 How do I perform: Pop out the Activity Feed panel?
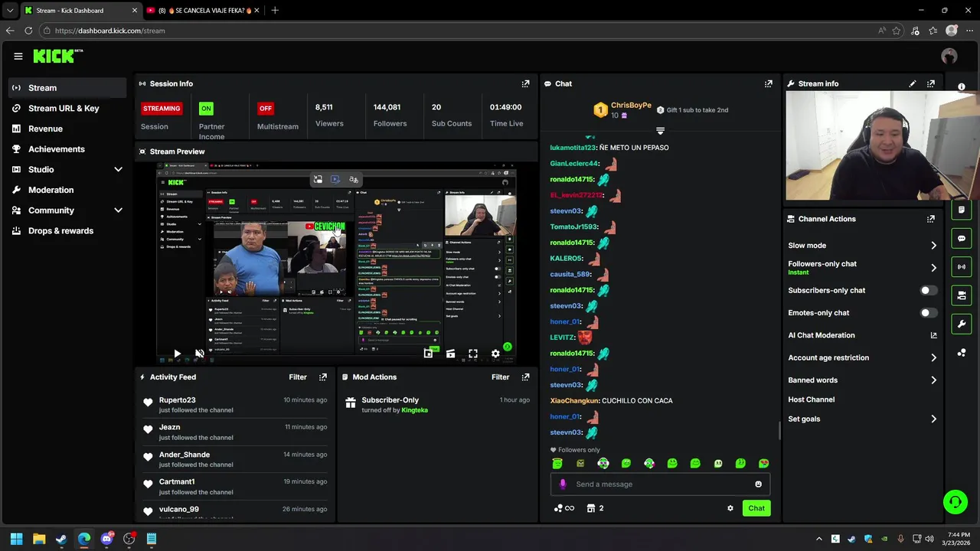coord(322,377)
